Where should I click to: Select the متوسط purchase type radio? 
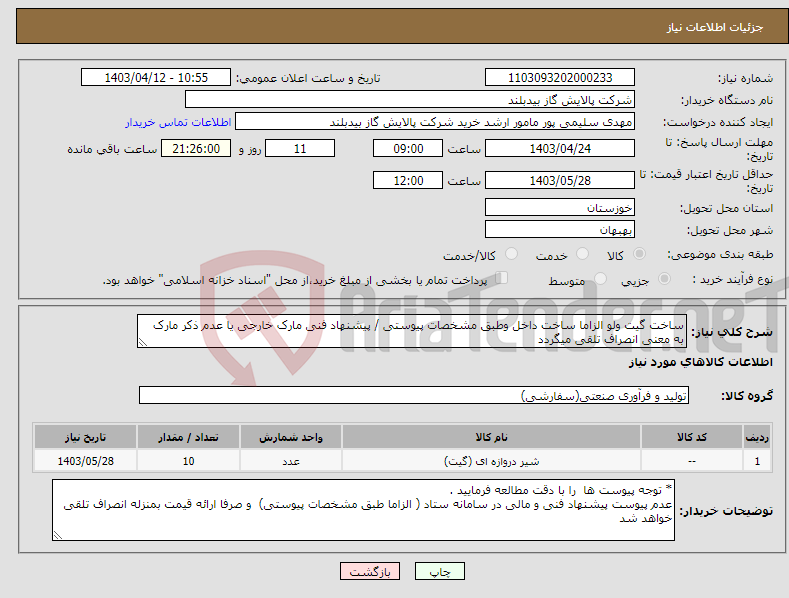600,279
